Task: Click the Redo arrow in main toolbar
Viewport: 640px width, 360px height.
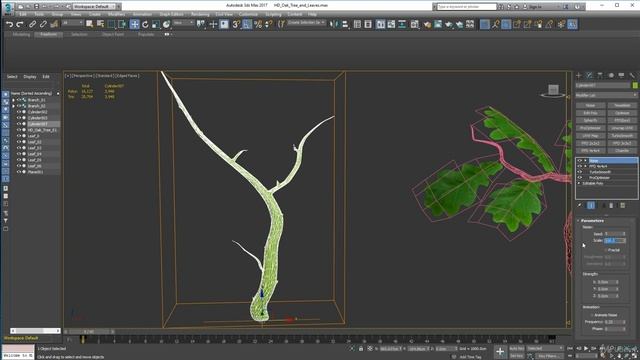Action: point(20,24)
